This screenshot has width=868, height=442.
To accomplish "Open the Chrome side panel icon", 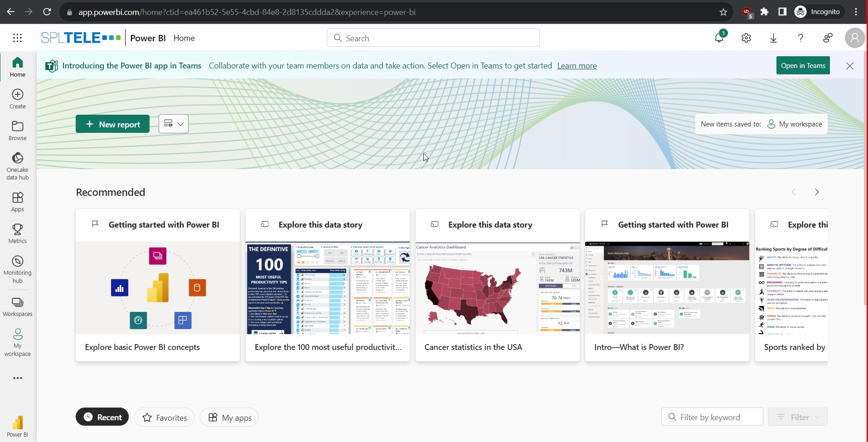I will click(x=782, y=12).
